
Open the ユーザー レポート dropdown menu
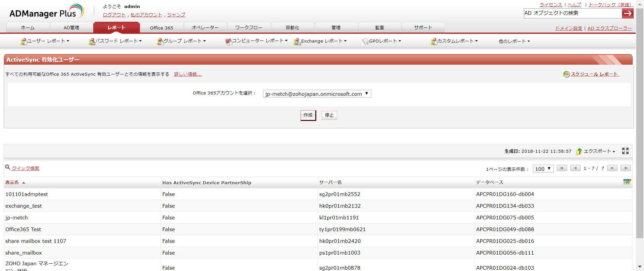(48, 41)
